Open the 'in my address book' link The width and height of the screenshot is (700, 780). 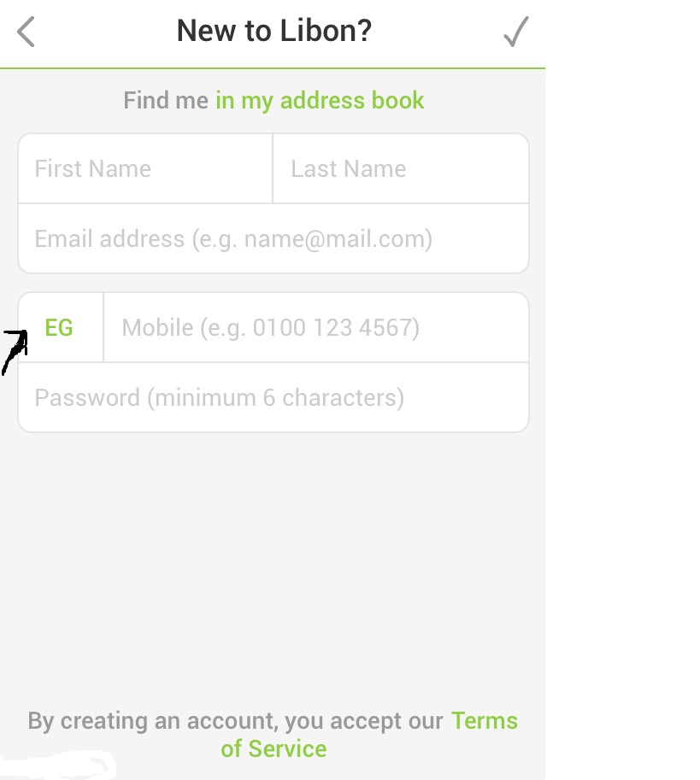320,101
